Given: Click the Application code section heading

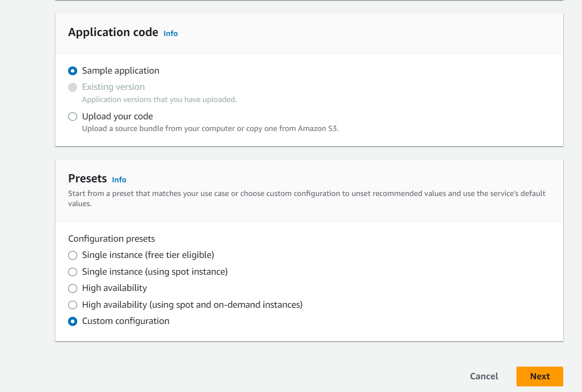Looking at the screenshot, I should [x=113, y=32].
